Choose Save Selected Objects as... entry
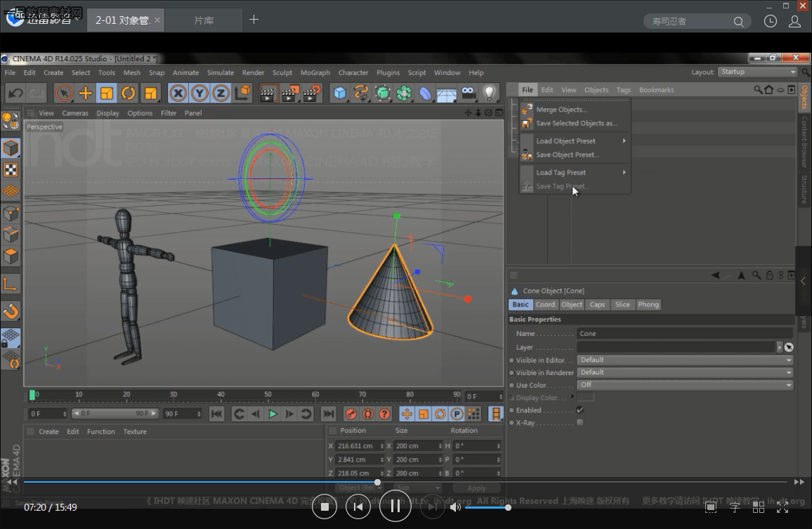Image resolution: width=812 pixels, height=529 pixels. tap(575, 124)
